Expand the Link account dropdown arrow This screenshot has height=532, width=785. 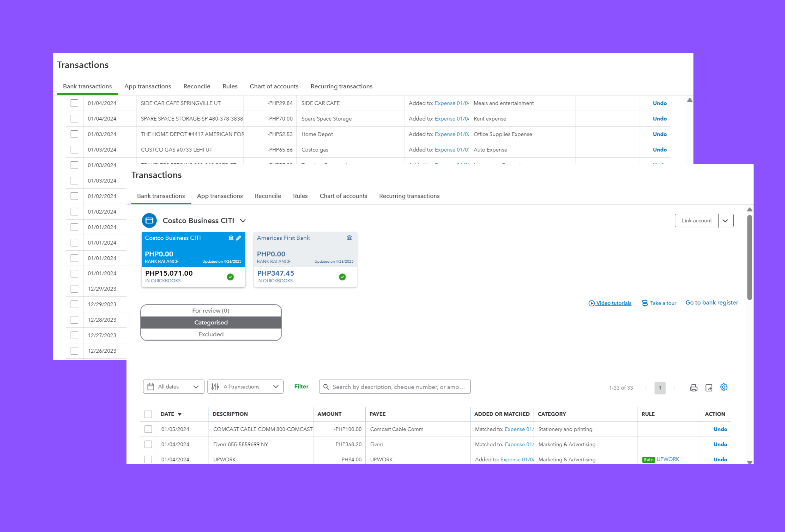point(725,221)
